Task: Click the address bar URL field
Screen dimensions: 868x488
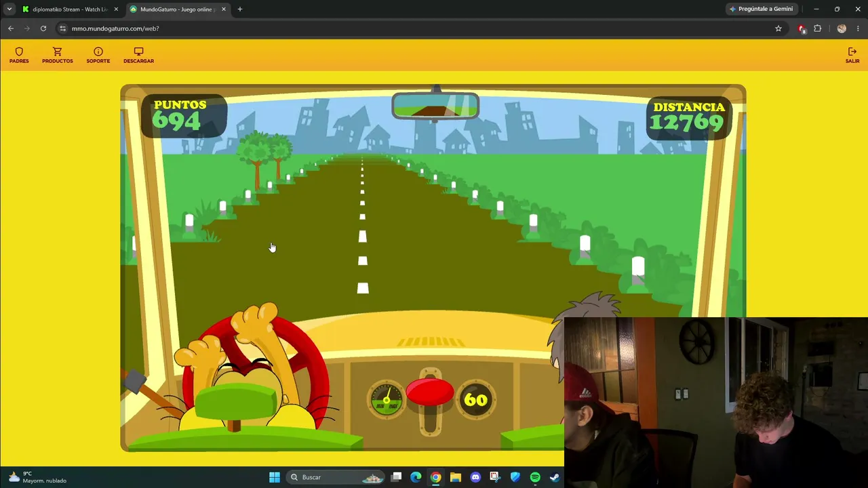Action: pyautogui.click(x=420, y=28)
